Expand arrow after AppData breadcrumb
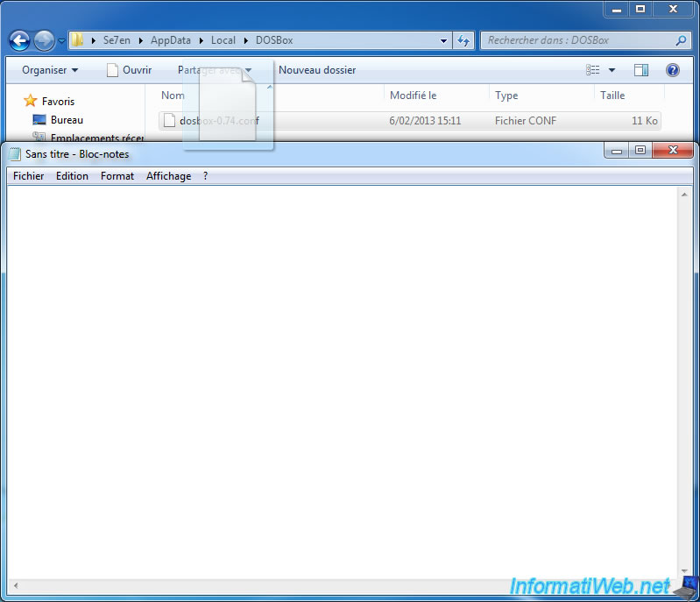The image size is (700, 602). coord(202,40)
